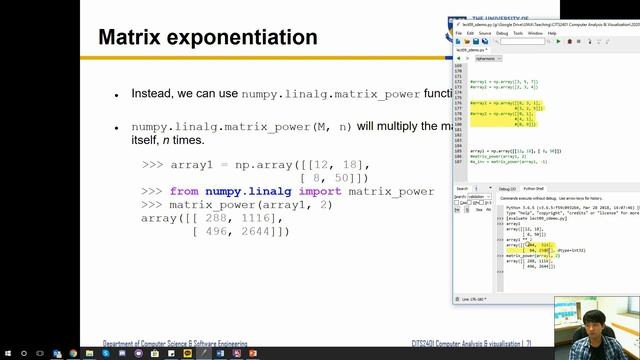This screenshot has height=360, width=640.
Task: Click the Task View icon on taskbar
Action: (40, 353)
